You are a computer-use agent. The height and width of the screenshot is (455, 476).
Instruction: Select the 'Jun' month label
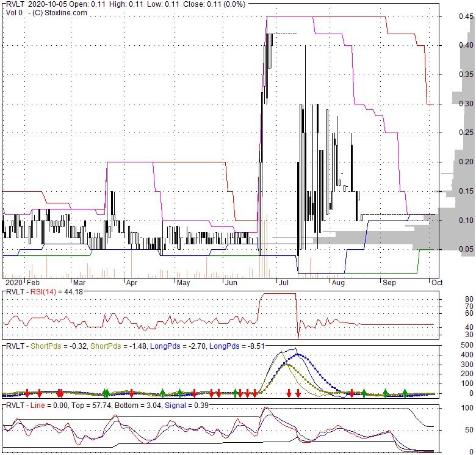point(231,283)
